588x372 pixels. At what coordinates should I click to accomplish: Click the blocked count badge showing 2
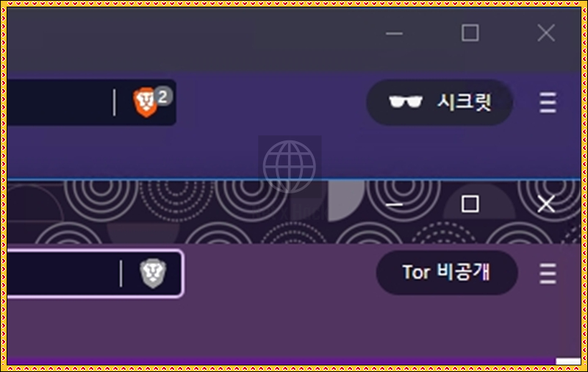(x=162, y=97)
